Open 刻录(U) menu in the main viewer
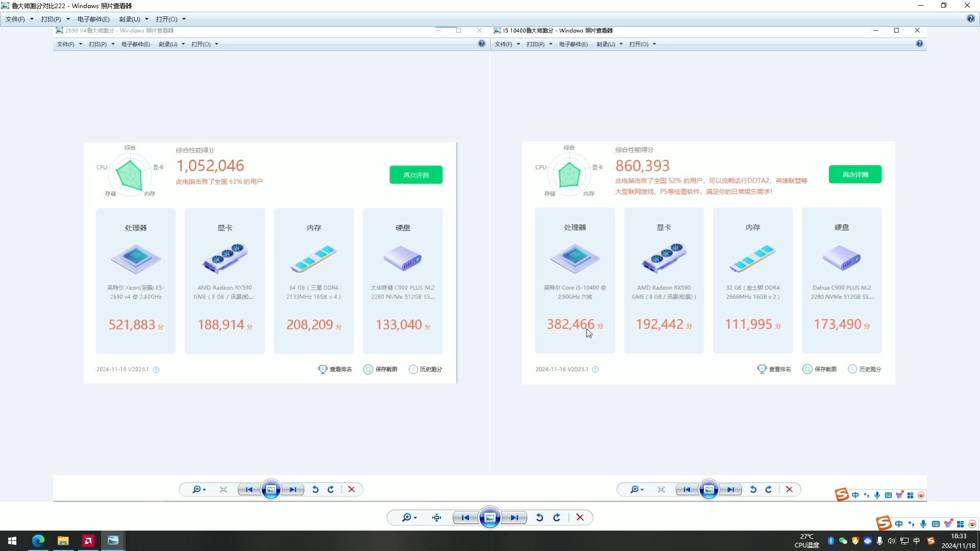This screenshot has height=551, width=980. (129, 19)
